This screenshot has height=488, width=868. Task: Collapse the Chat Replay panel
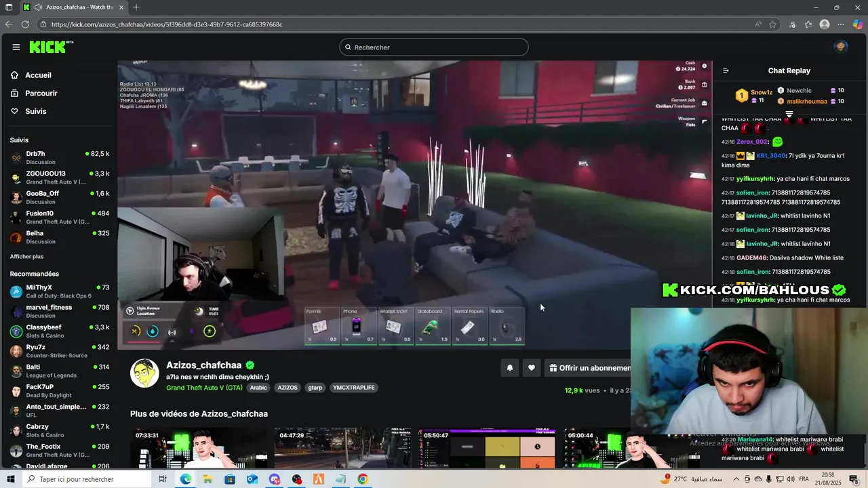(726, 70)
